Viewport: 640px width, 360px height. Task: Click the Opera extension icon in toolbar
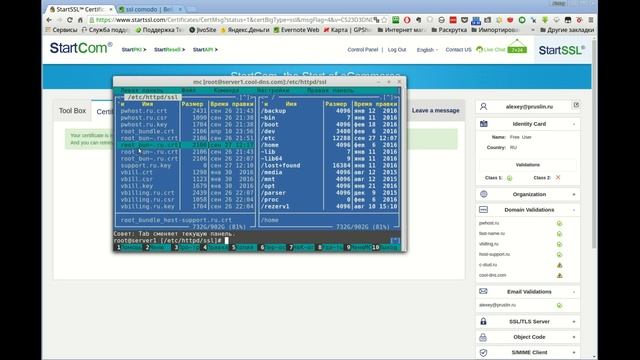click(x=407, y=20)
